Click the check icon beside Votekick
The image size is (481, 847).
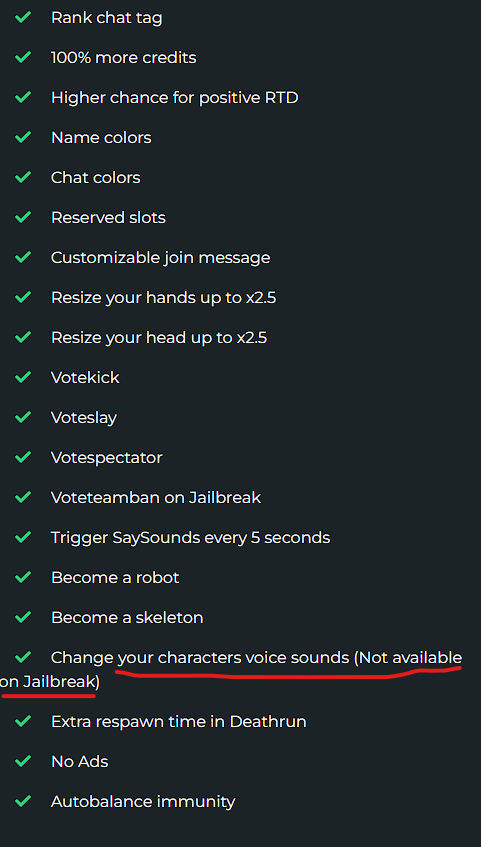point(23,378)
